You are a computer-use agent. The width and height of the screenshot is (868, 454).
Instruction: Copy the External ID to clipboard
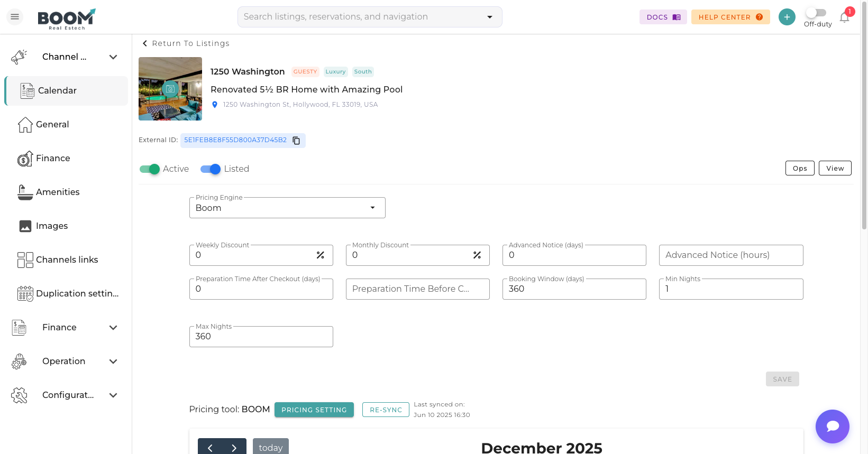(x=296, y=141)
